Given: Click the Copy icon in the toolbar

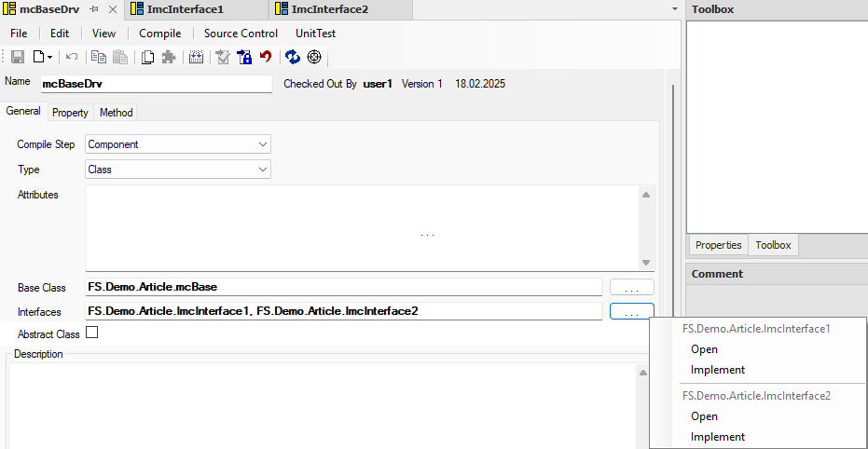Looking at the screenshot, I should click(x=99, y=57).
